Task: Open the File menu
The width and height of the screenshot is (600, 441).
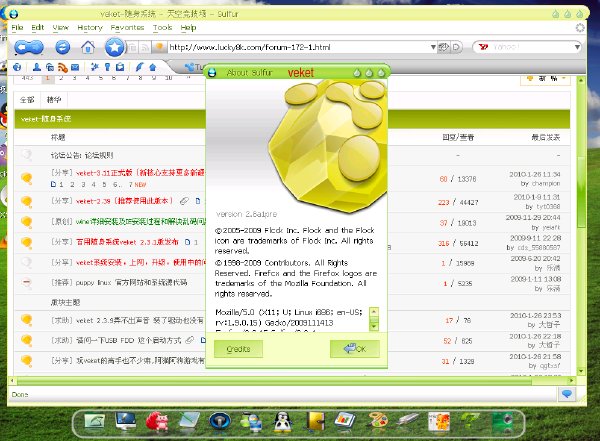Action: click(x=17, y=28)
